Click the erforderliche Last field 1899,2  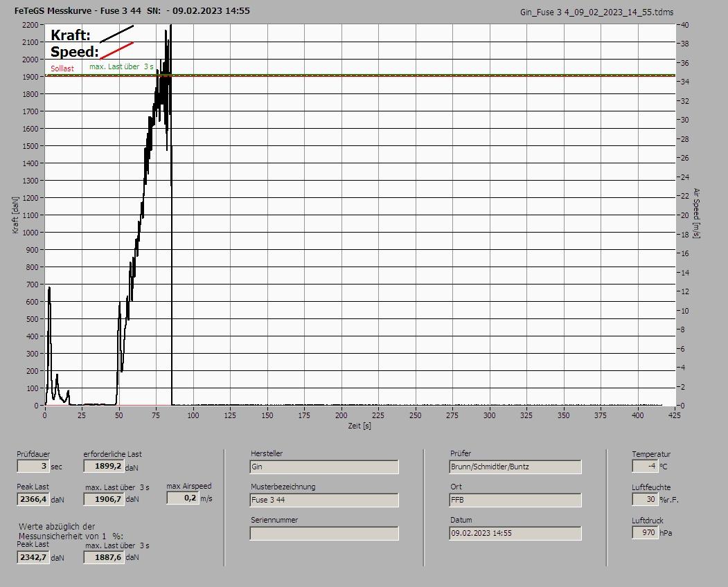[103, 466]
